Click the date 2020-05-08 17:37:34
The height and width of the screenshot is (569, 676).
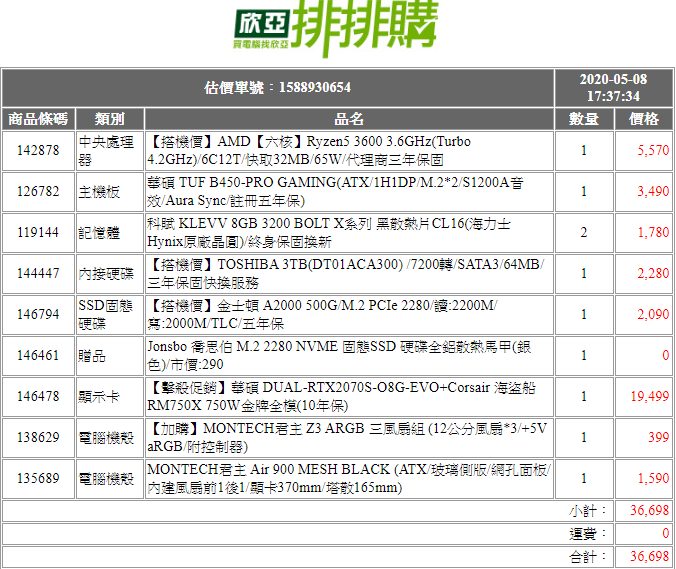(x=613, y=88)
